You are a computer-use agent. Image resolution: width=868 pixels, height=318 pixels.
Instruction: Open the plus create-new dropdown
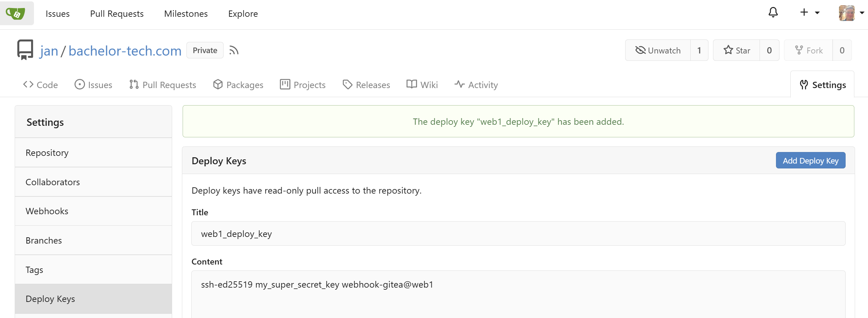[x=810, y=13]
